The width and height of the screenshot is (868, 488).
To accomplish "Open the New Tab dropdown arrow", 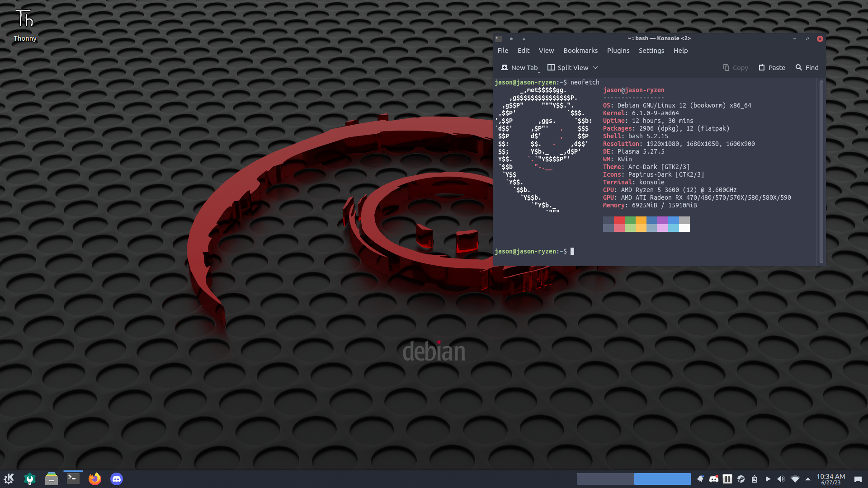I will [539, 71].
